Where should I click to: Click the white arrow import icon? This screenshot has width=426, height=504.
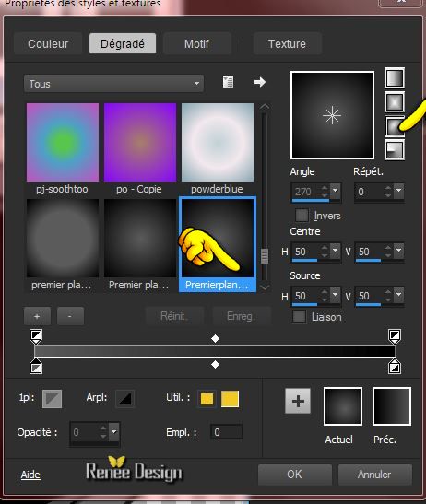point(260,82)
